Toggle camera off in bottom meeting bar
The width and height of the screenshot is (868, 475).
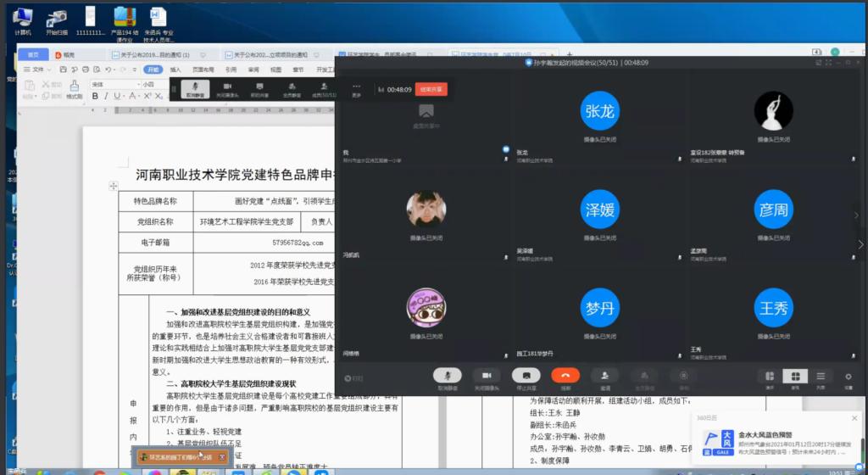[x=487, y=376]
